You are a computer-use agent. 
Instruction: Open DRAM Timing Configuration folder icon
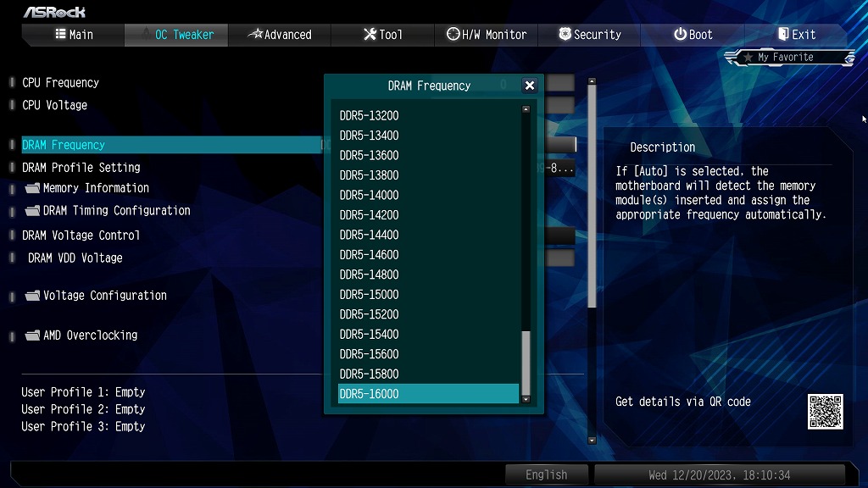(33, 211)
